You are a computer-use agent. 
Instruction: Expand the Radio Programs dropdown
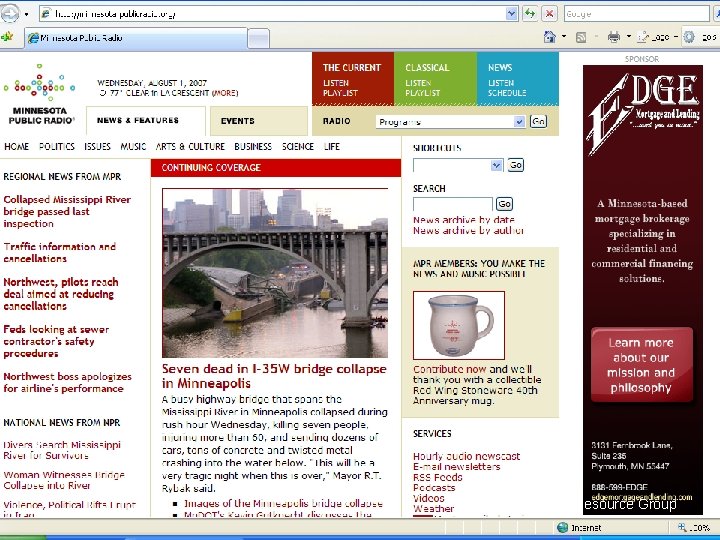pos(450,122)
